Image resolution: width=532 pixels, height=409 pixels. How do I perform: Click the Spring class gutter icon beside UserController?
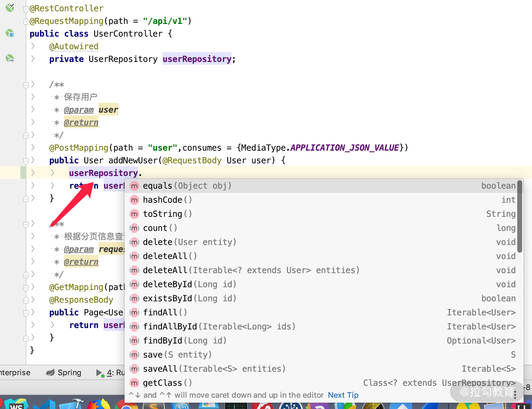click(10, 33)
